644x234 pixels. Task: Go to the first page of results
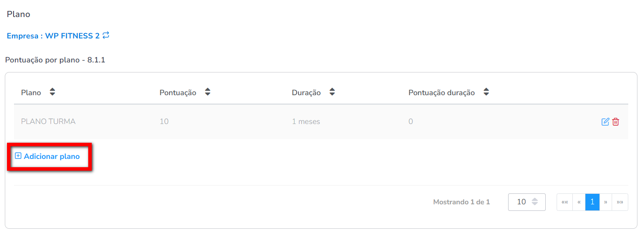(564, 202)
